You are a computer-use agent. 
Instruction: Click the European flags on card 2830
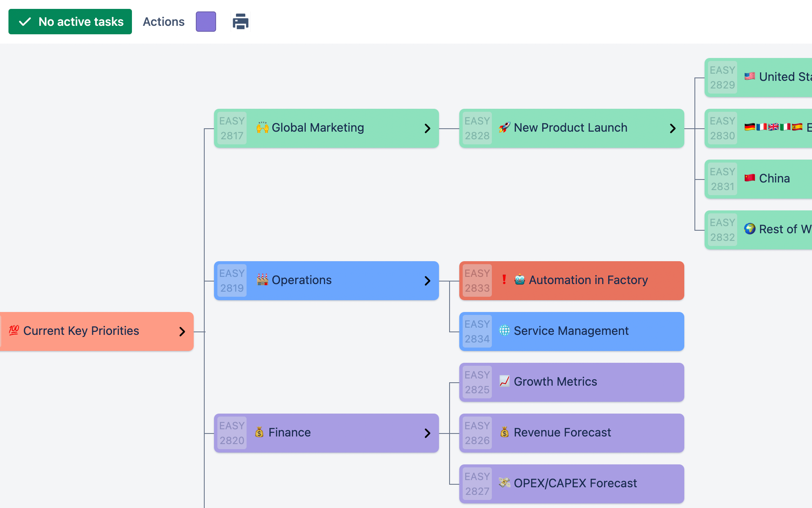pos(774,127)
